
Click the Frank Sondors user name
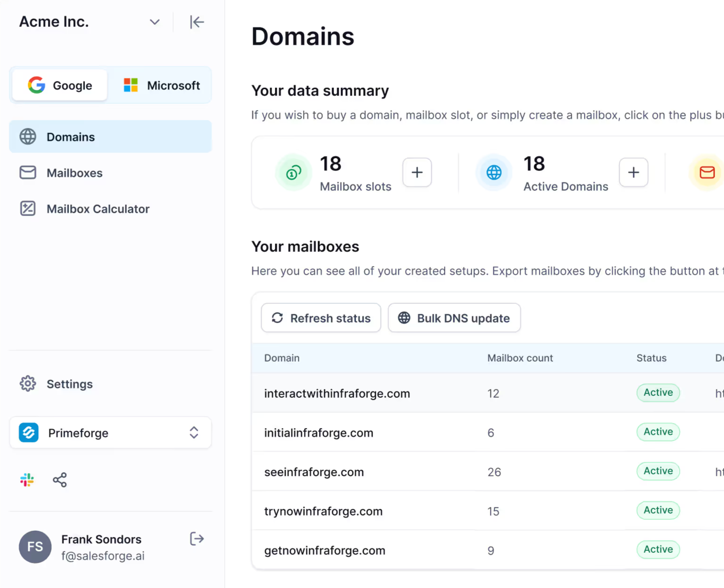point(101,539)
